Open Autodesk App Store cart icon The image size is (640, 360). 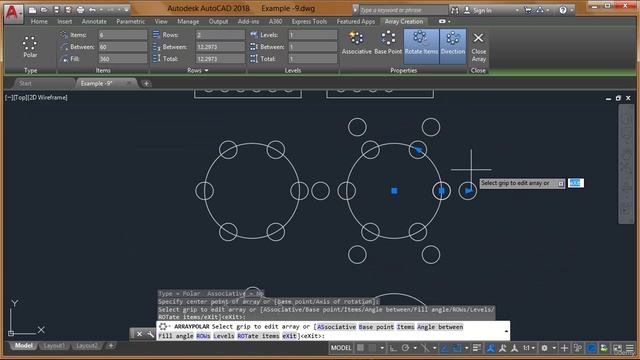pos(528,10)
